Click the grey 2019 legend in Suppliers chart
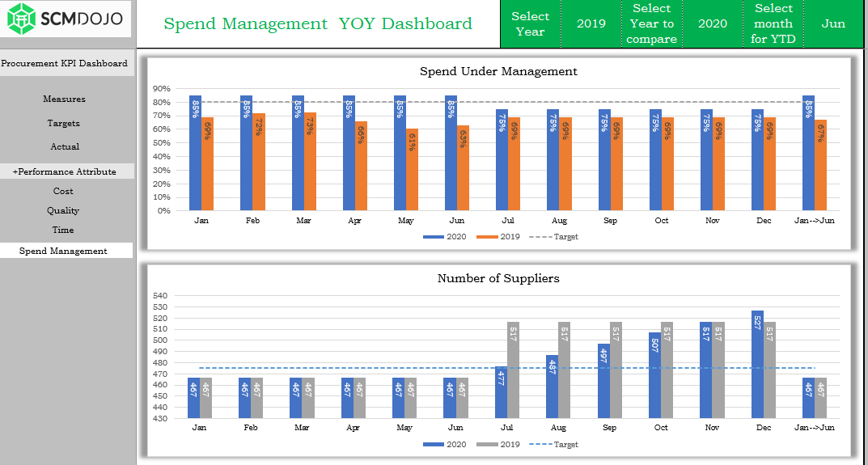The height and width of the screenshot is (465, 868). 498,445
